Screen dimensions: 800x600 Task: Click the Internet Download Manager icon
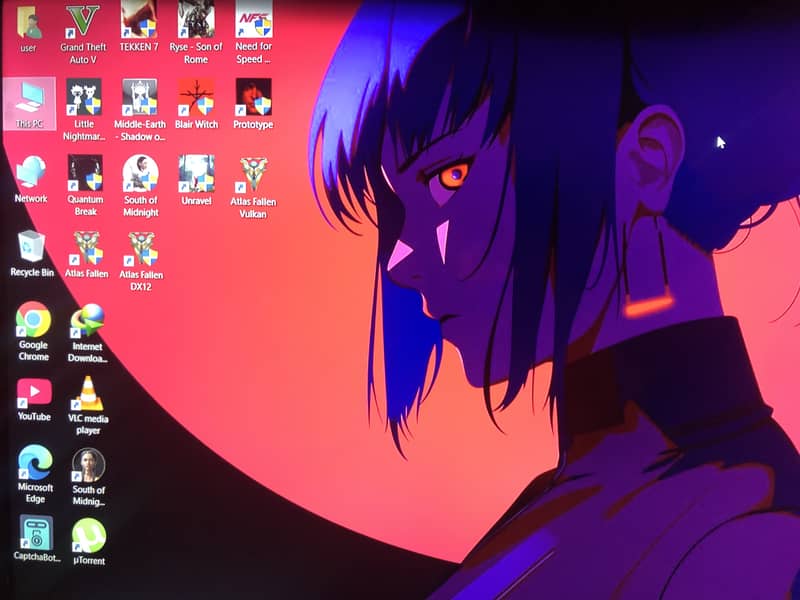(88, 320)
